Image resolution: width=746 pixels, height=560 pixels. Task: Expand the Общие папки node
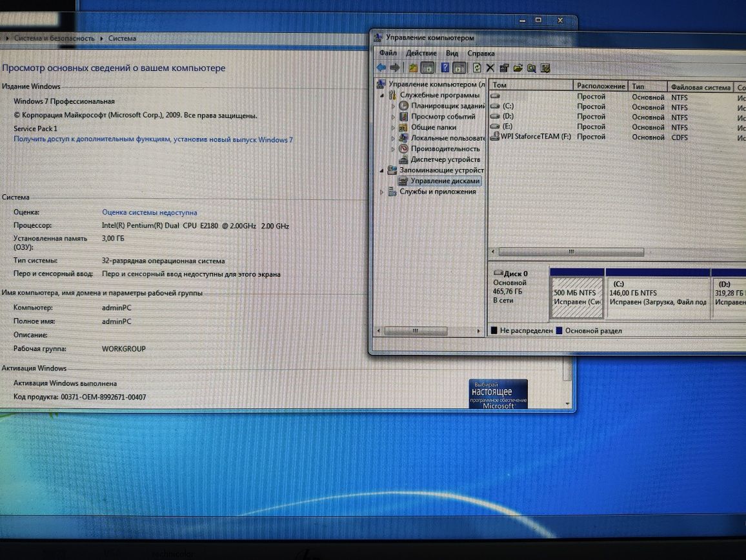(393, 128)
